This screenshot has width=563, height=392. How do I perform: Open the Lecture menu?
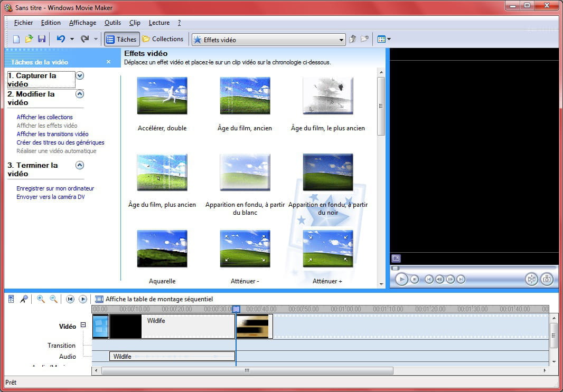coord(159,23)
